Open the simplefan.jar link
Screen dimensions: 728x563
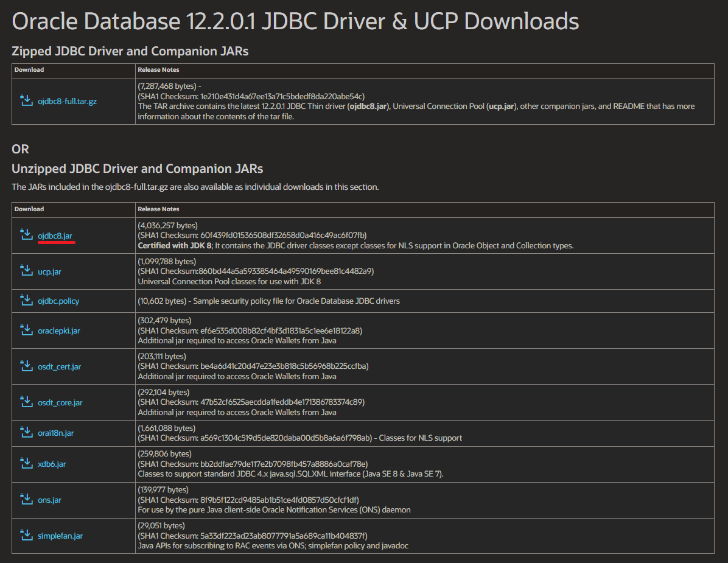click(60, 536)
